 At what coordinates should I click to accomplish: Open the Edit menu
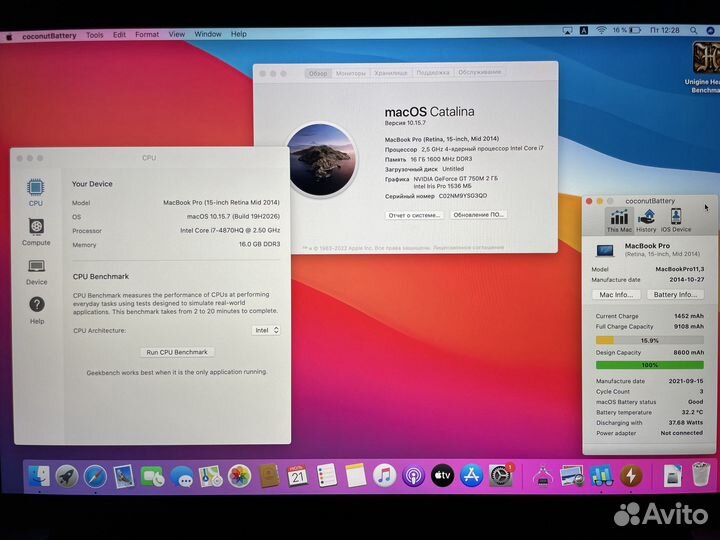pyautogui.click(x=119, y=35)
